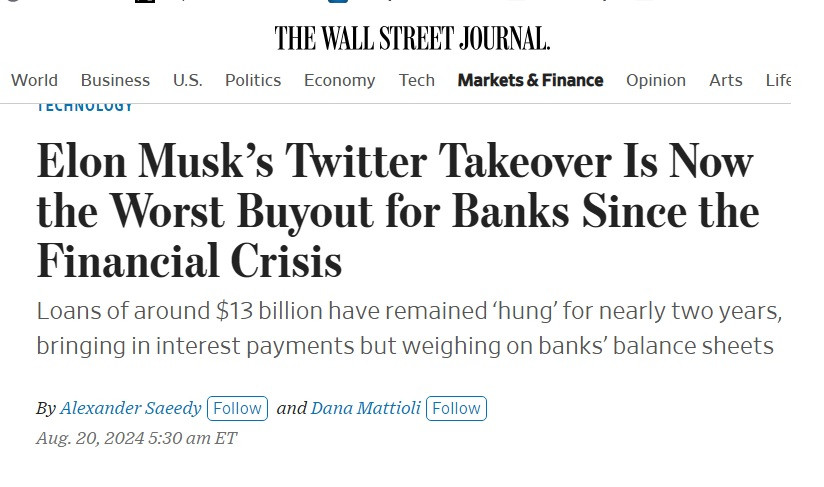Follow Alexander Saeedy
The height and width of the screenshot is (487, 824).
pos(238,408)
